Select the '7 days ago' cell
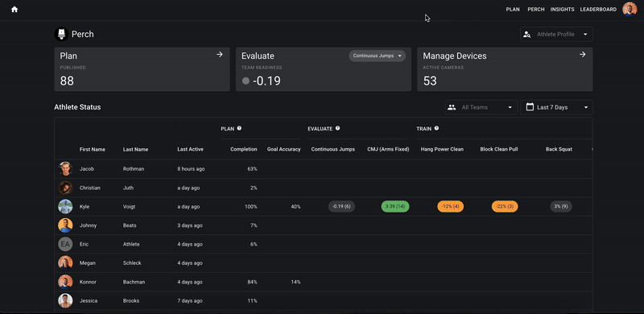The width and height of the screenshot is (644, 314). 190,301
